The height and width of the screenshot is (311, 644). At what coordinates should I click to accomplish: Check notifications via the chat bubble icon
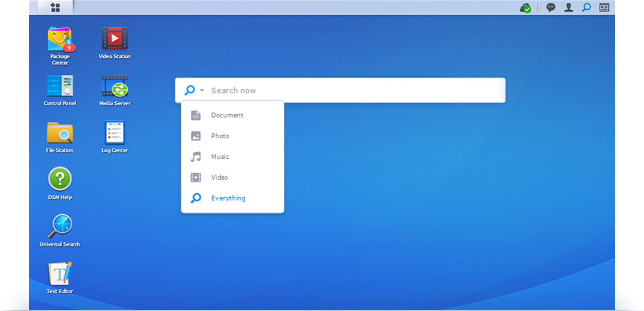[x=550, y=7]
